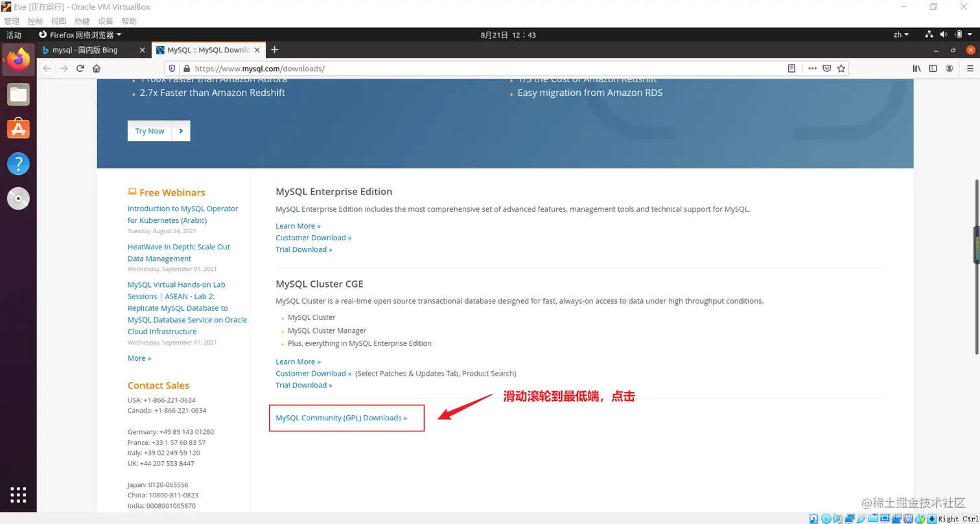
Task: Click the Contact Sales heading
Action: tap(159, 385)
